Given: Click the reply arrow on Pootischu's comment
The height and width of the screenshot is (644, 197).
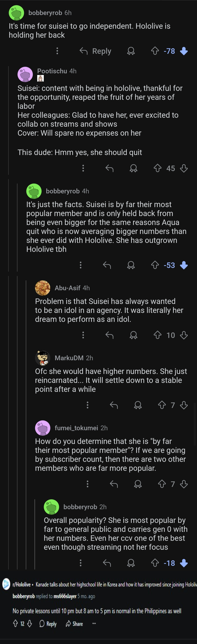Looking at the screenshot, I should point(109,168).
